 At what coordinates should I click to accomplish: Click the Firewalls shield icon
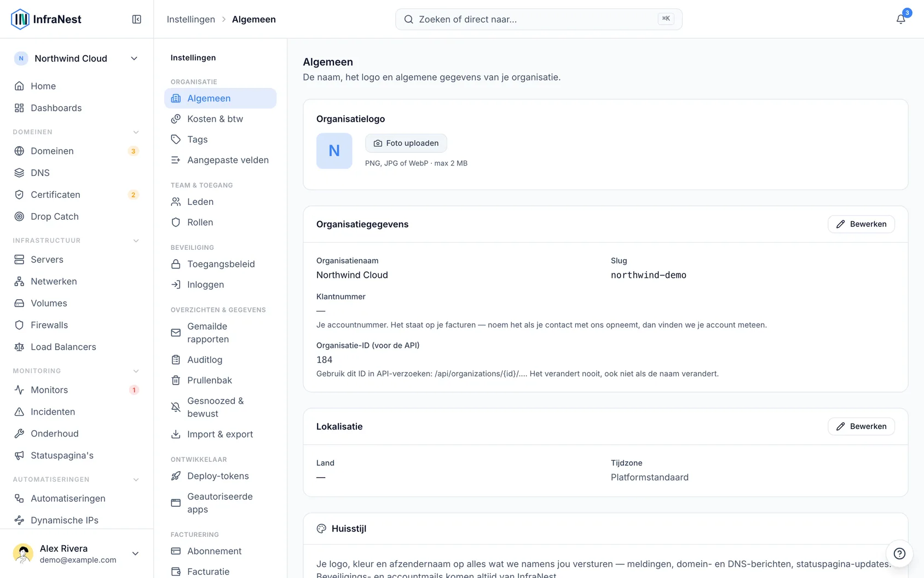pos(19,325)
